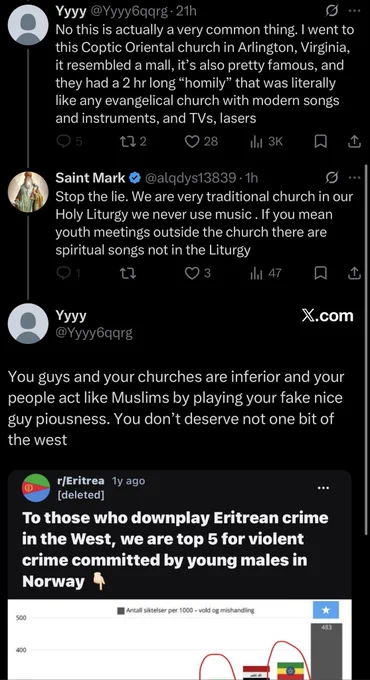Screen dimensions: 370x680
Task: Open more options on Saint Mark's tweet
Action: click(354, 178)
